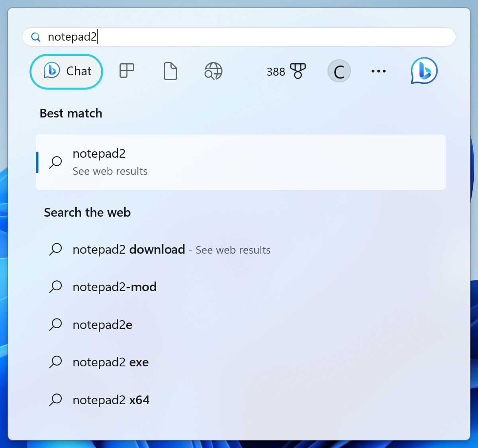Select the Web filter globe icon

(x=213, y=71)
